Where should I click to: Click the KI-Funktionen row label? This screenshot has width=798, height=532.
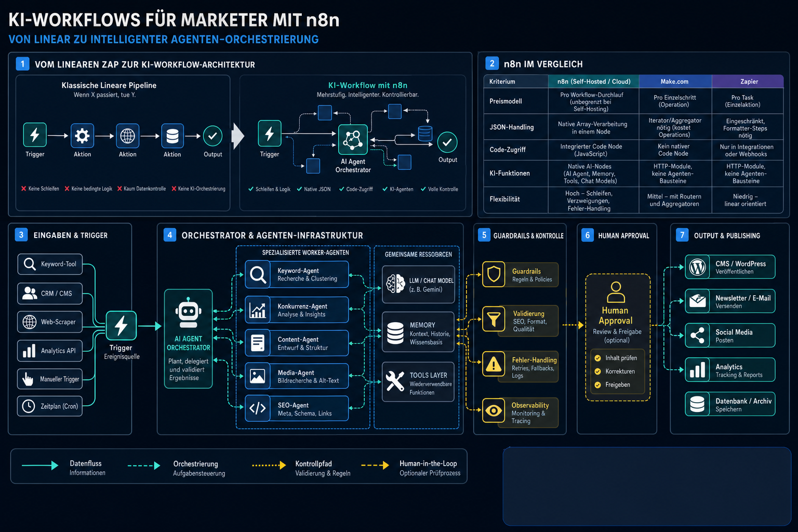pyautogui.click(x=510, y=174)
